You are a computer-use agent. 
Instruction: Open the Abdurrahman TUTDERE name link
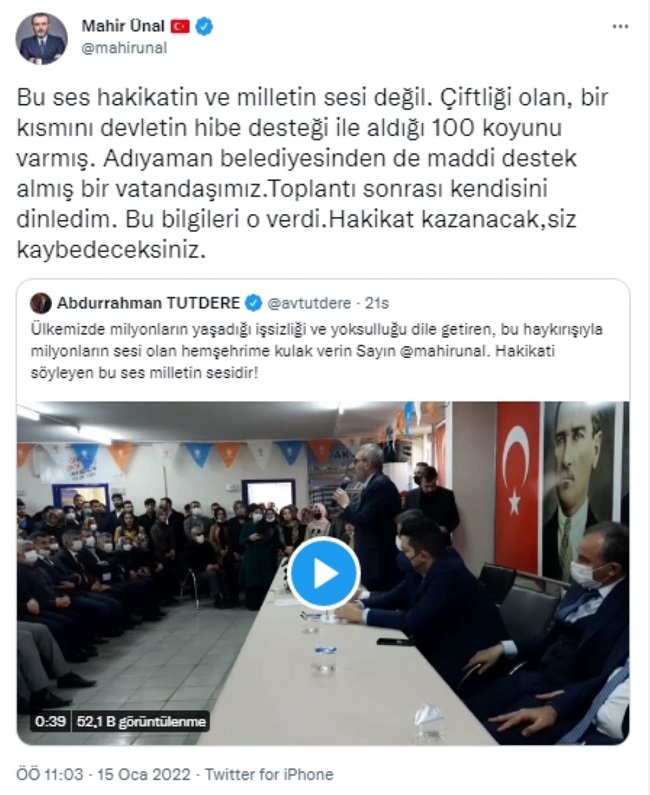[148, 303]
